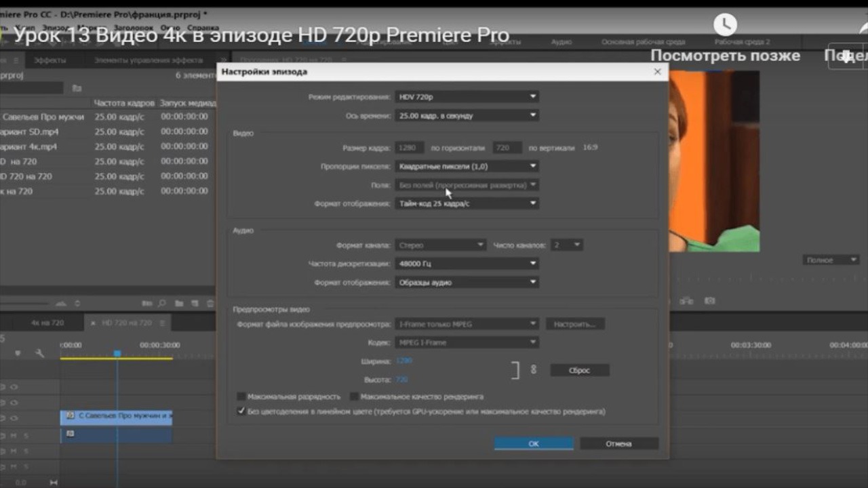Mute the first audio track (M)
The width and height of the screenshot is (868, 488).
[x=14, y=435]
